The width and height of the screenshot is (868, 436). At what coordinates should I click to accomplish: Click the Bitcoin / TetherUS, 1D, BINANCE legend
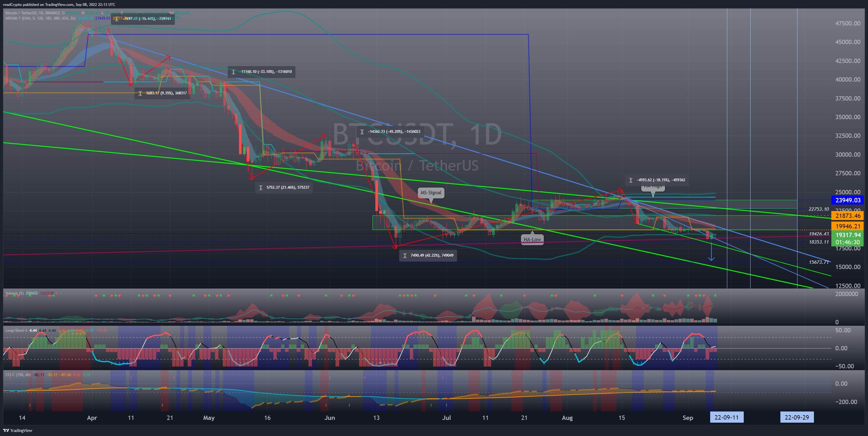(33, 13)
